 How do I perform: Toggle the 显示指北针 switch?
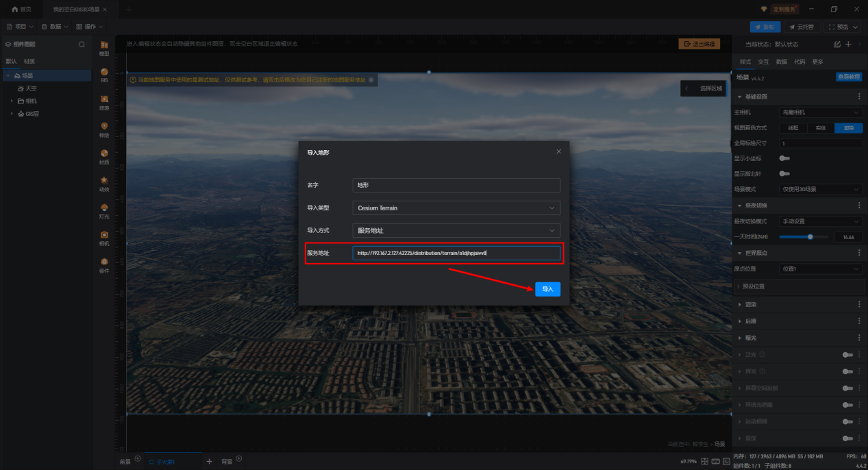[x=784, y=173]
